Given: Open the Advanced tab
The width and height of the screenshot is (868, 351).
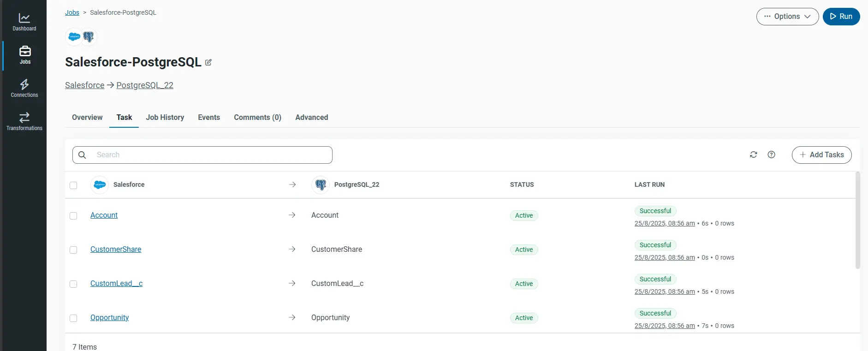Looking at the screenshot, I should coord(311,118).
